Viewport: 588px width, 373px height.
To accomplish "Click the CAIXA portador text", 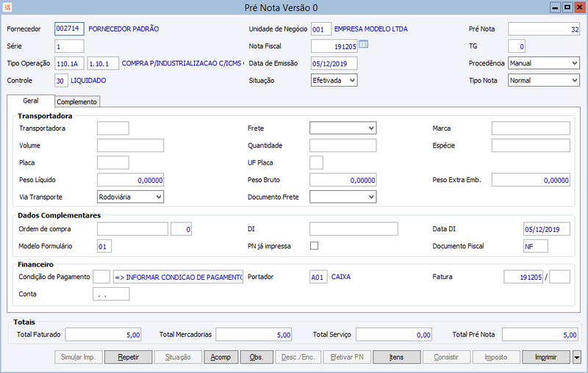I will 341,277.
